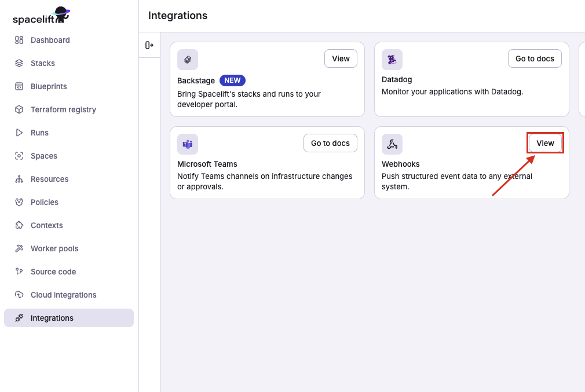
Task: Open the Dashboard page
Action: [50, 40]
